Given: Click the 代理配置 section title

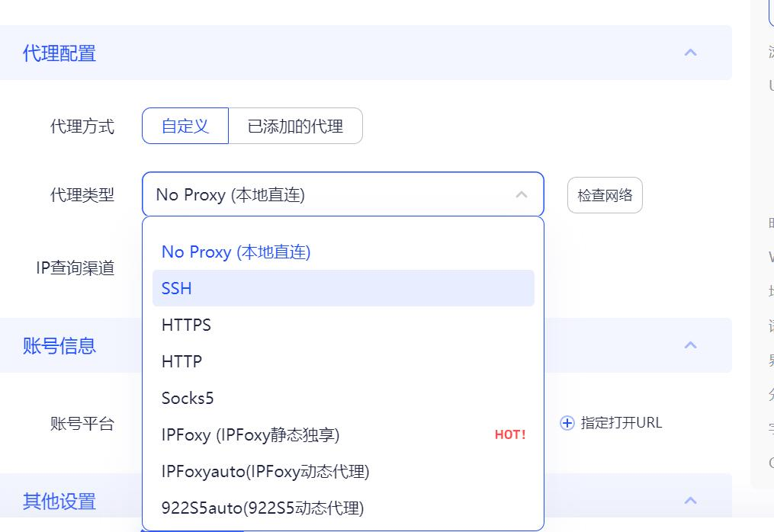Looking at the screenshot, I should [59, 53].
